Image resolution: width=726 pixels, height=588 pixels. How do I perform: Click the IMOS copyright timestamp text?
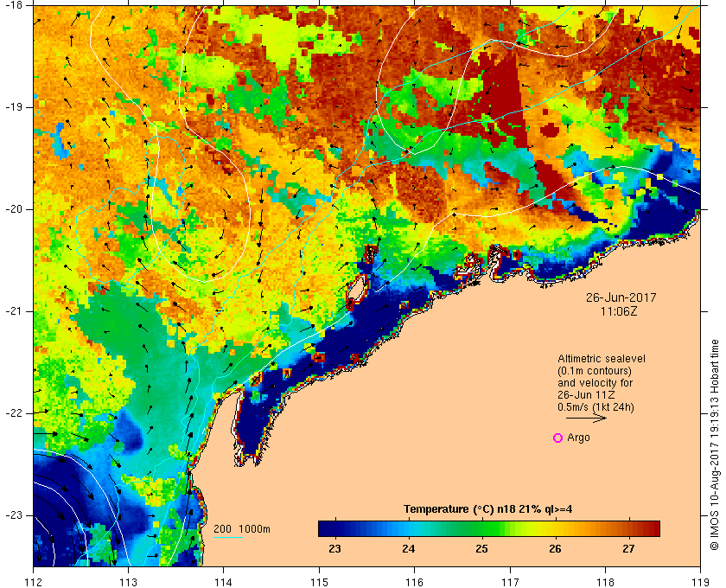point(715,445)
